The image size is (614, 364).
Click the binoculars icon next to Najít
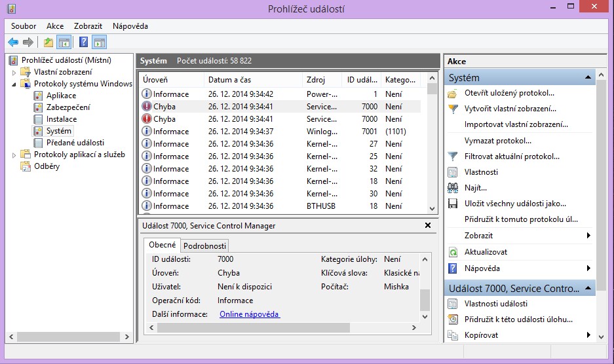pyautogui.click(x=452, y=188)
